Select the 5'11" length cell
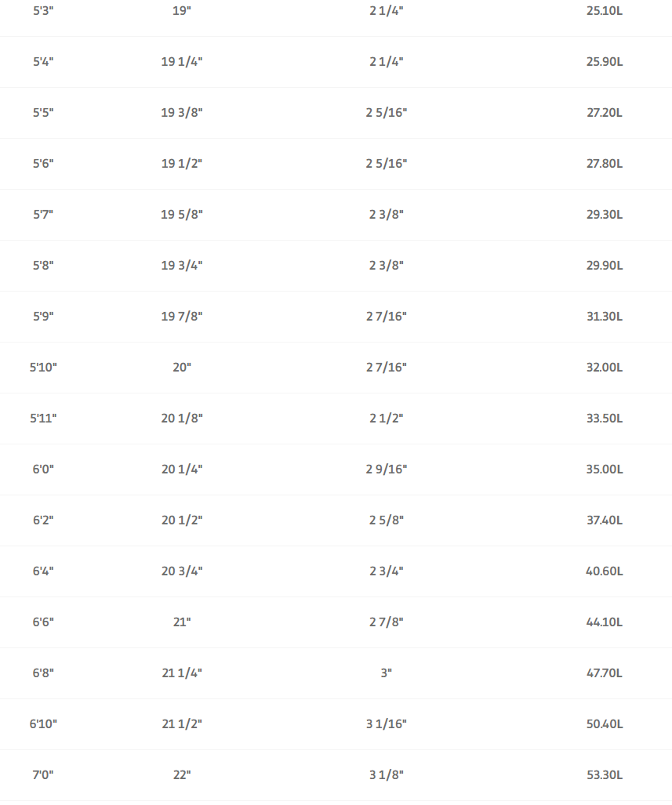Image resolution: width=672 pixels, height=805 pixels. click(x=43, y=418)
